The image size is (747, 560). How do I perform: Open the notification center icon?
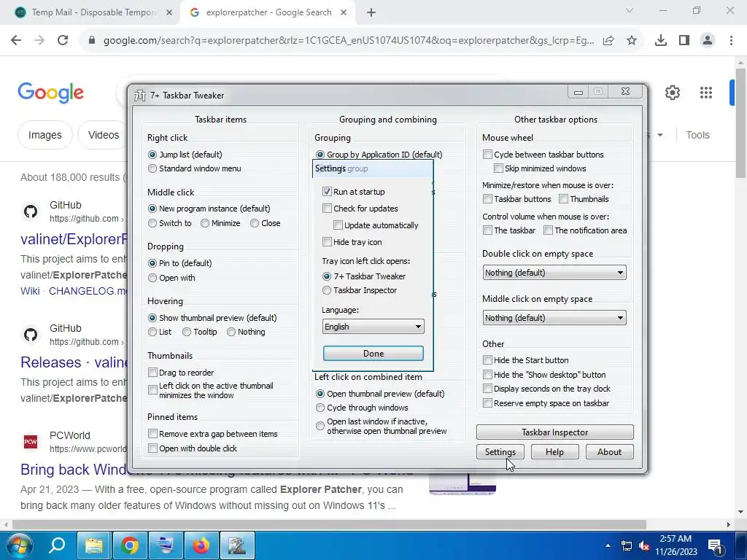(x=716, y=545)
